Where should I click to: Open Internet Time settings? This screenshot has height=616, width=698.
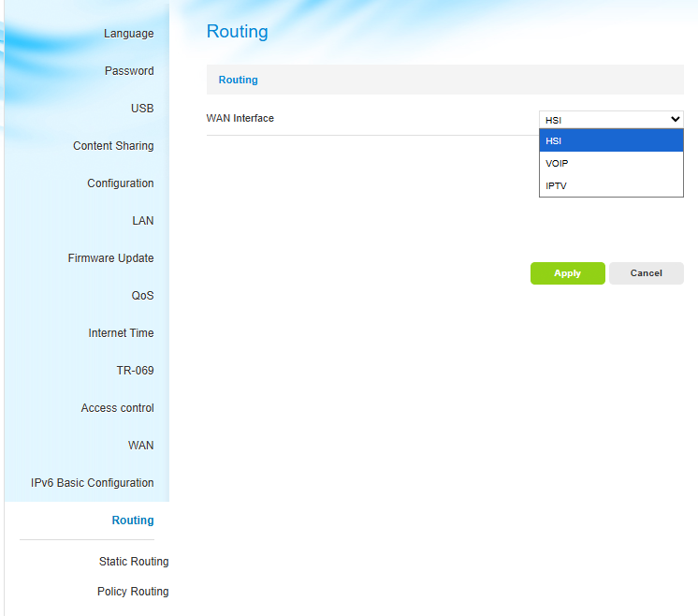(121, 333)
